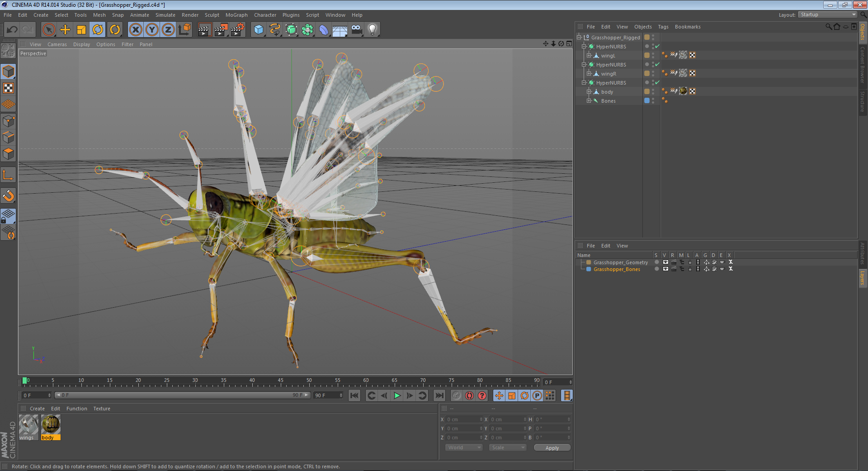Open the MoGraph menu

236,15
